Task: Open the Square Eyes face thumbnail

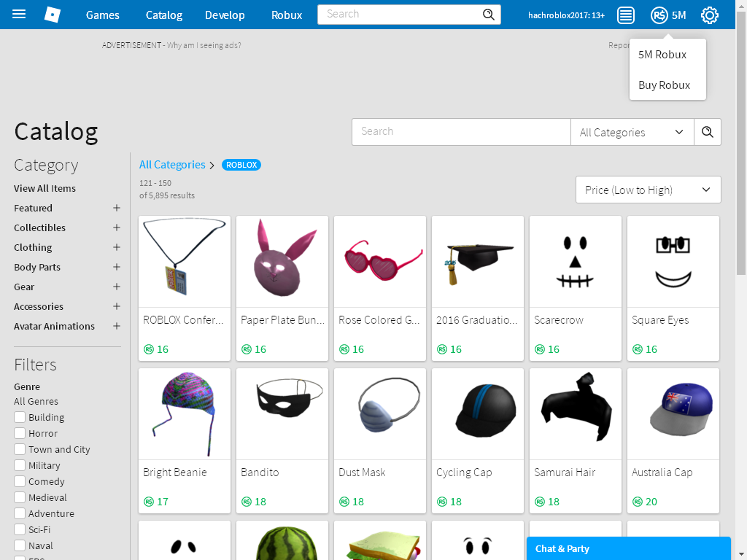Action: [673, 262]
